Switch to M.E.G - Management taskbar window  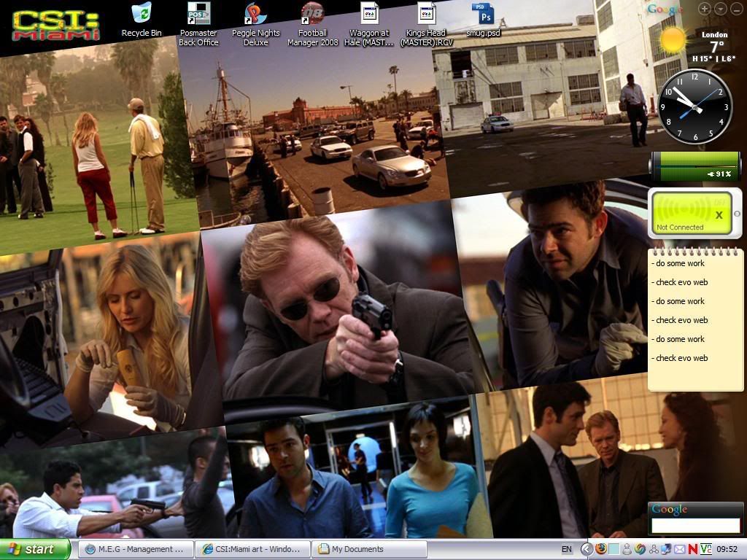coord(136,549)
